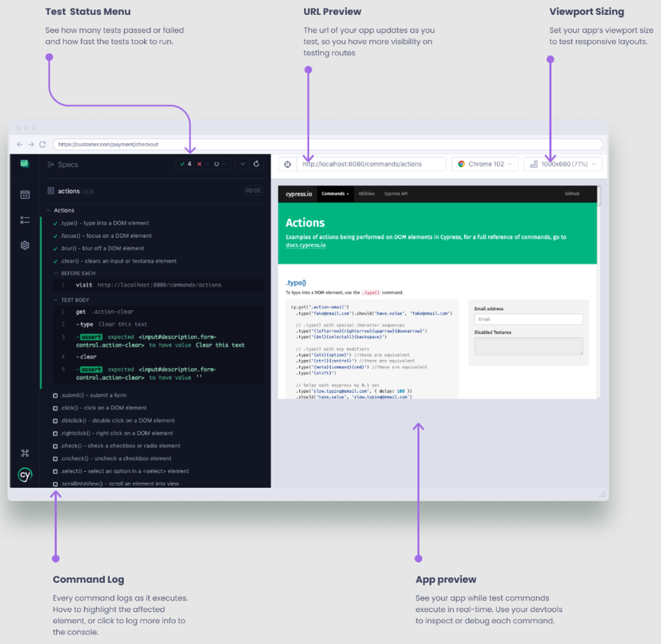Open the 1000x660 viewport size dropdown

pos(563,164)
